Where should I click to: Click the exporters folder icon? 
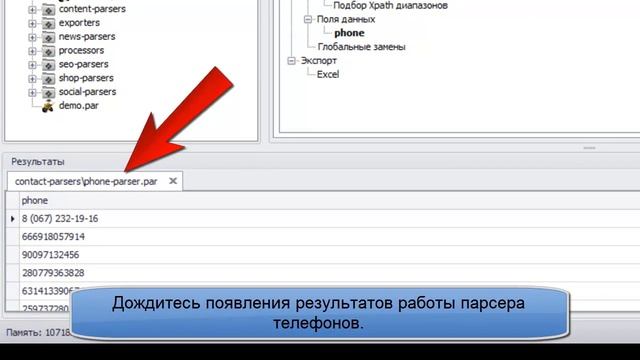tap(48, 23)
